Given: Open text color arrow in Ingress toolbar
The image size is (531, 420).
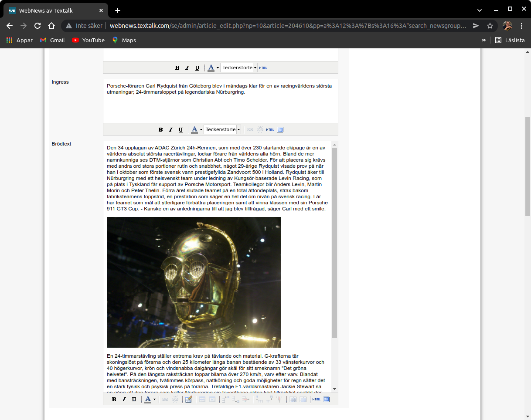Looking at the screenshot, I should click(201, 130).
